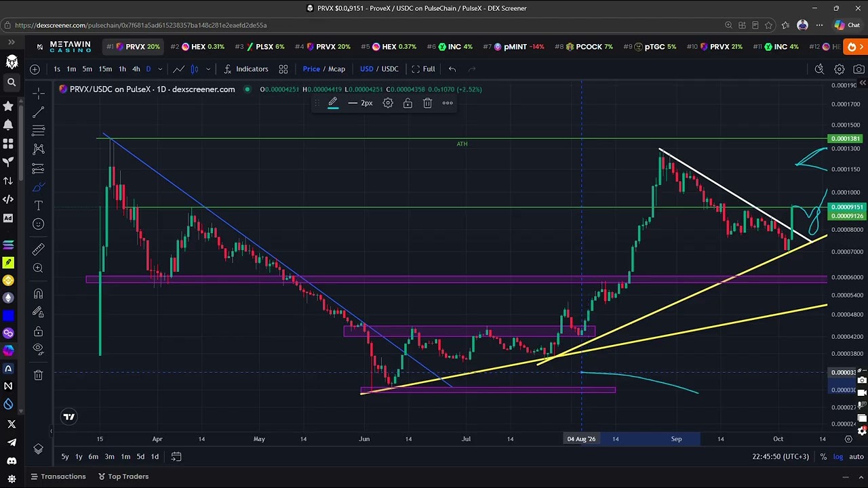Select the ruler measure tool

(x=38, y=249)
